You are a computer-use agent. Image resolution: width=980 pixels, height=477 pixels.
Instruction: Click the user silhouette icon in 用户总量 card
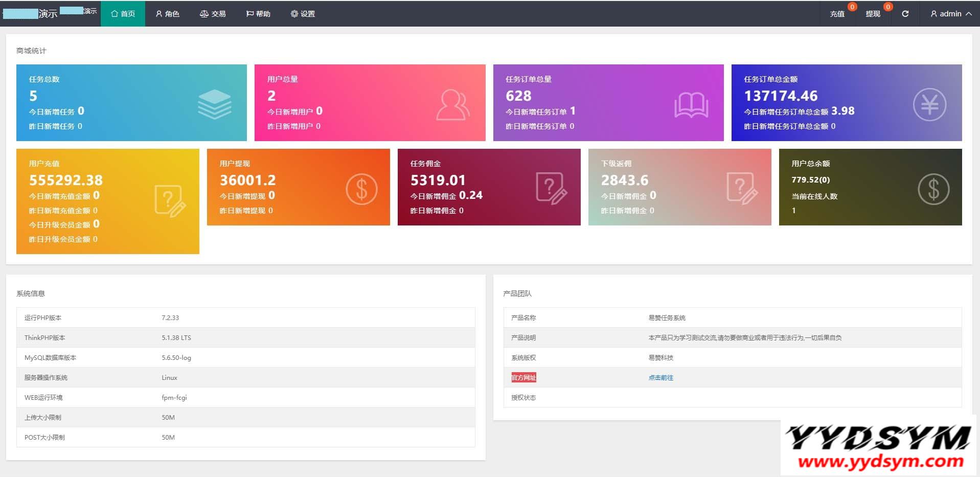[452, 105]
